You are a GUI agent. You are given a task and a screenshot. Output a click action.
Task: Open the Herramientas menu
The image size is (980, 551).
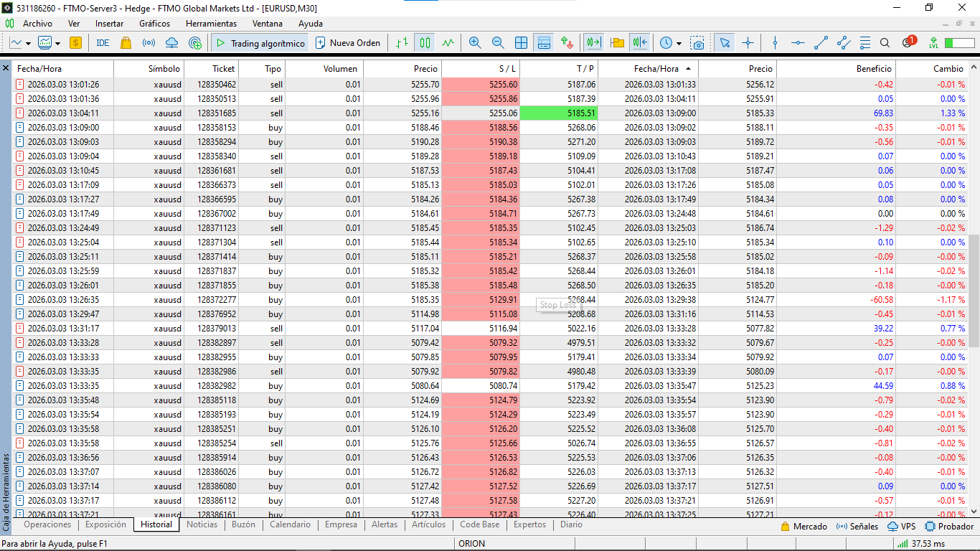point(211,24)
